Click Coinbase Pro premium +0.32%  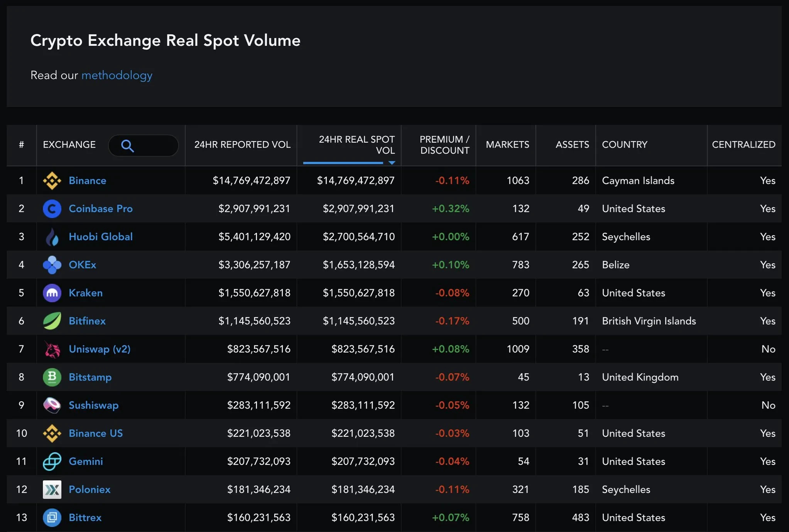point(451,209)
